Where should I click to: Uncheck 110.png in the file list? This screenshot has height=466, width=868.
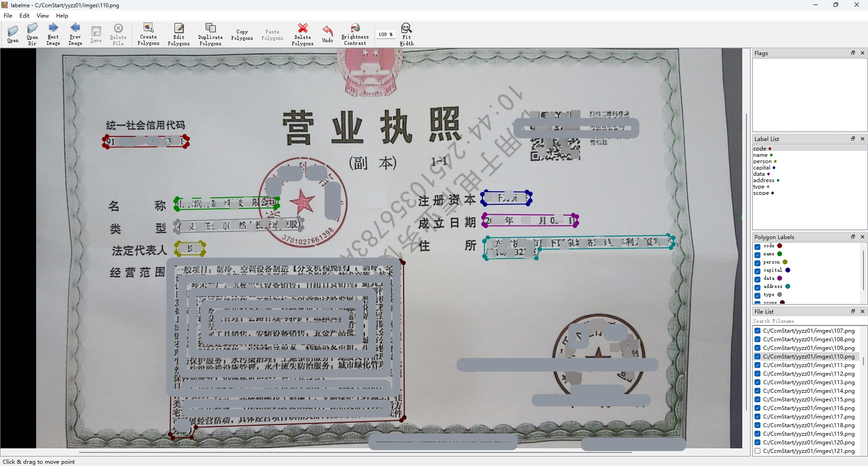757,357
